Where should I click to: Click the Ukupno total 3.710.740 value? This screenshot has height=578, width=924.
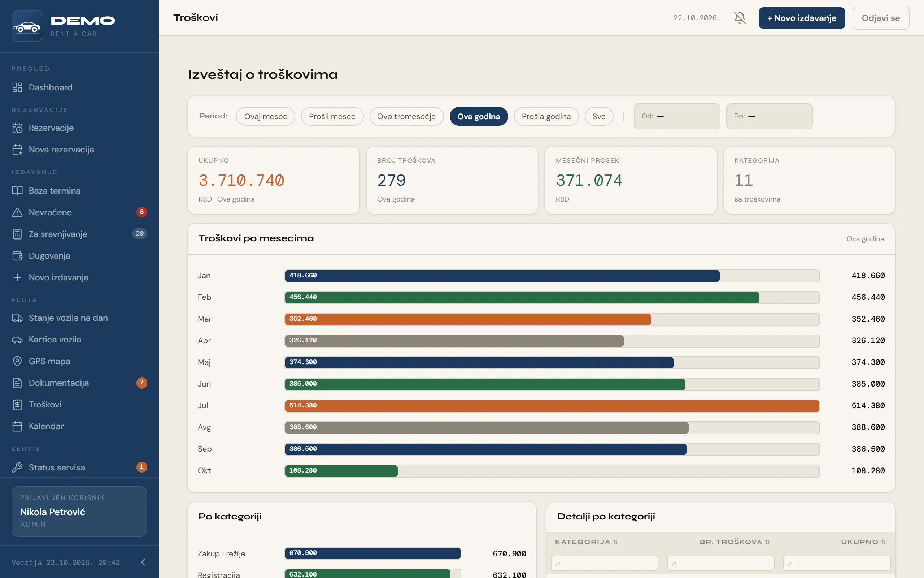pyautogui.click(x=241, y=180)
